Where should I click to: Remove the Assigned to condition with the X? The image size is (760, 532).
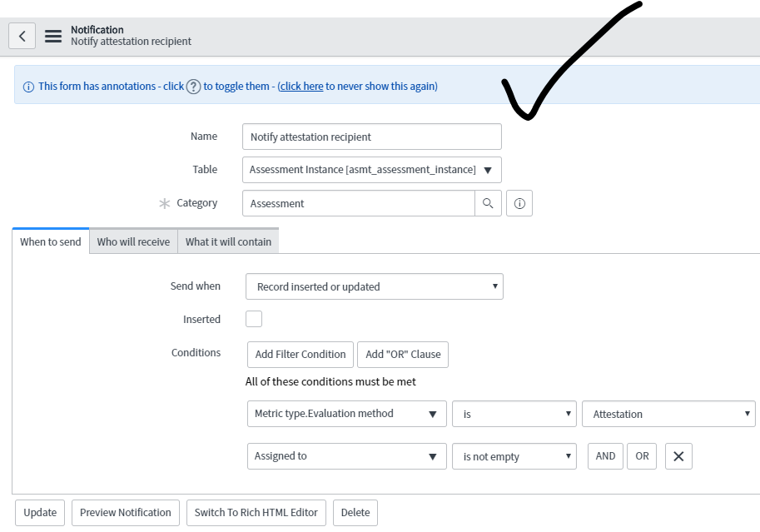(x=678, y=455)
